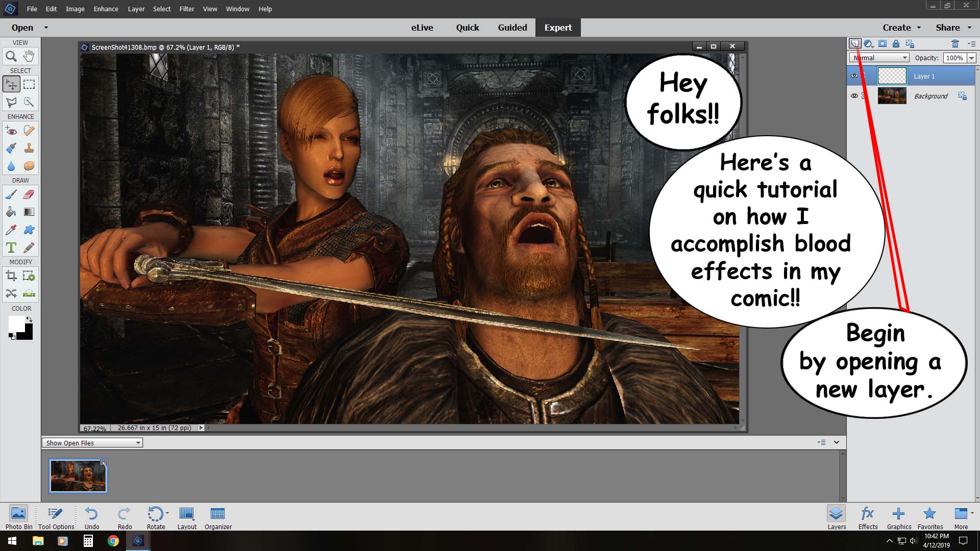980x551 pixels.
Task: Select the Crop tool
Action: 11,276
